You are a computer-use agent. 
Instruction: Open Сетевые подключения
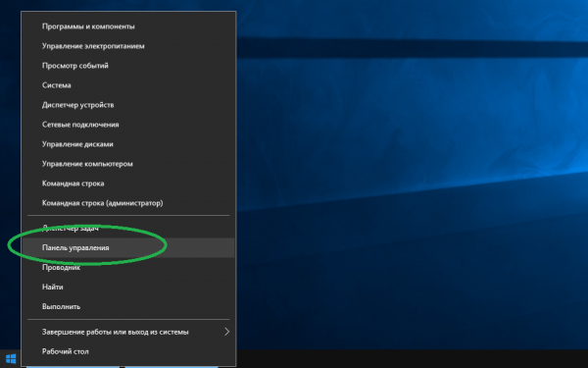tap(128, 125)
